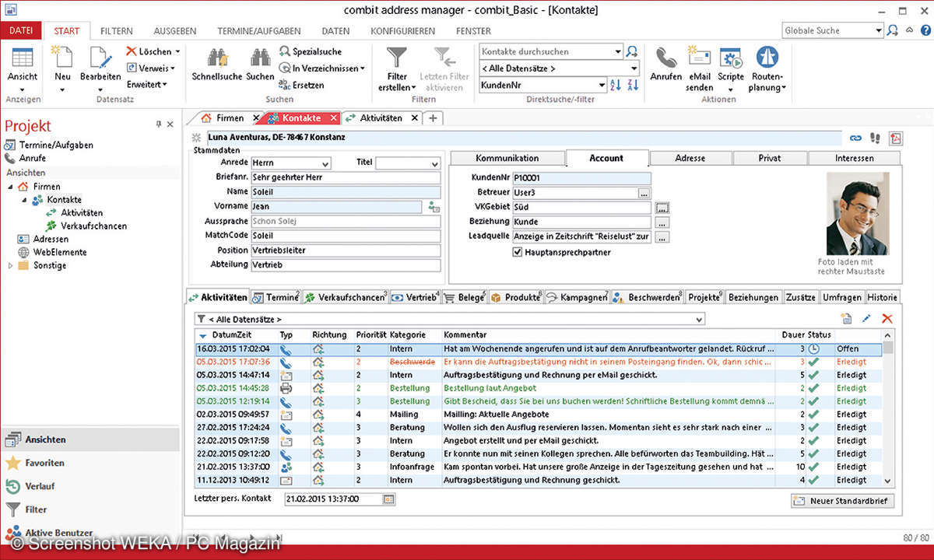This screenshot has width=934, height=560.
Task: Start a call with Anrufen
Action: tap(666, 64)
